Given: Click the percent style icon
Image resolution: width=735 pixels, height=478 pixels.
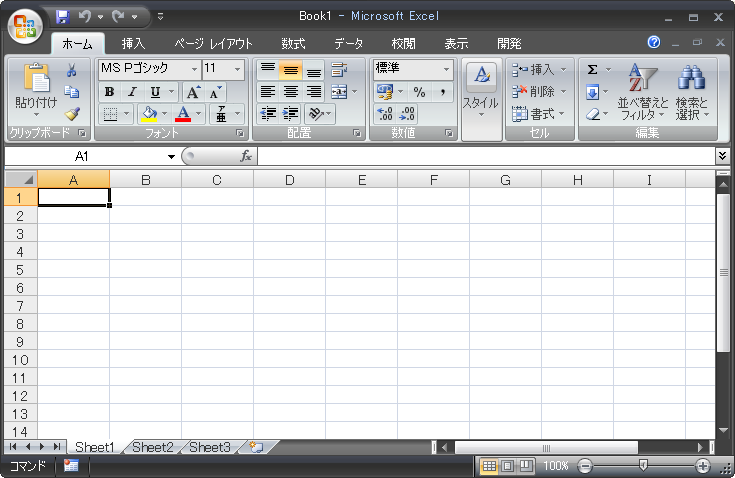Looking at the screenshot, I should (419, 92).
